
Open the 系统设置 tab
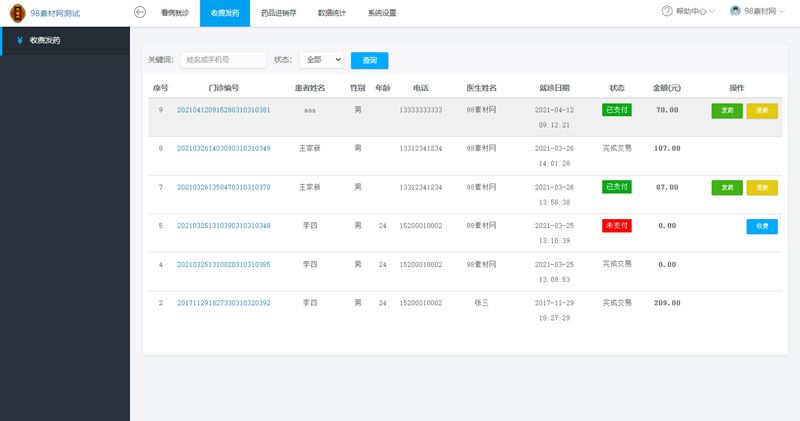(x=381, y=13)
